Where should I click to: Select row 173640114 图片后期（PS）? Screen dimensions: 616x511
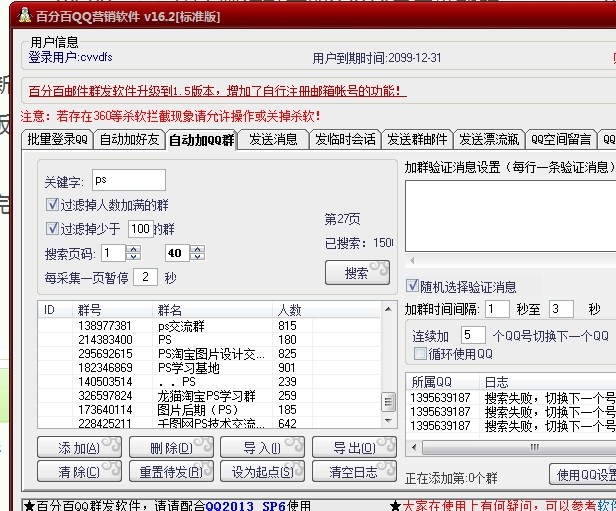[209, 410]
